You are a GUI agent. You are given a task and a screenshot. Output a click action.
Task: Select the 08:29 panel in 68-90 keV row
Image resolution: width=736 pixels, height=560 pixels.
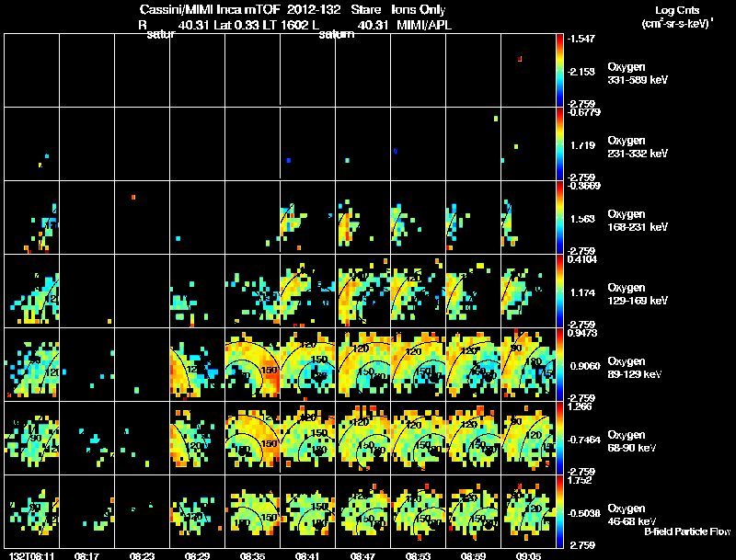pyautogui.click(x=197, y=438)
